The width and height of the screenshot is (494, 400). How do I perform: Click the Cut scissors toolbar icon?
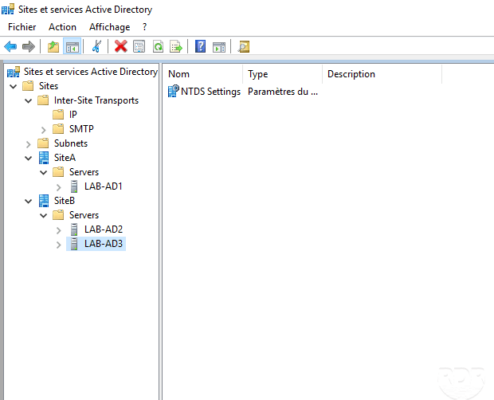(x=97, y=46)
